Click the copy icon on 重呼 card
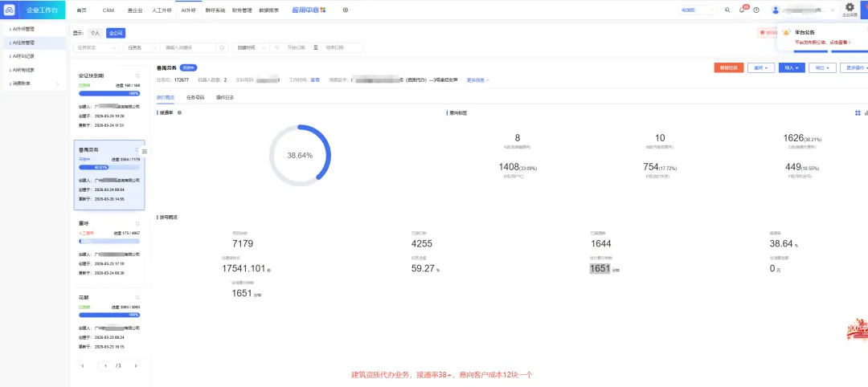 (137, 223)
